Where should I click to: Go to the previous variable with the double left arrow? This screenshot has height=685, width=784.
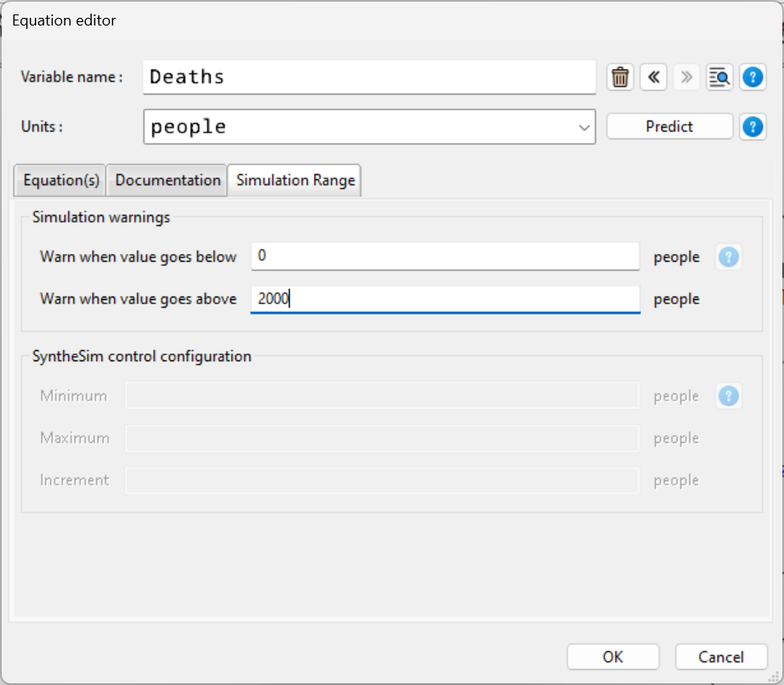pos(653,77)
